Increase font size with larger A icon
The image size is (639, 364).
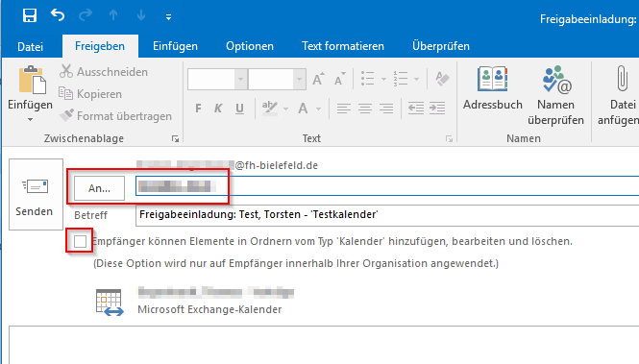pyautogui.click(x=318, y=79)
